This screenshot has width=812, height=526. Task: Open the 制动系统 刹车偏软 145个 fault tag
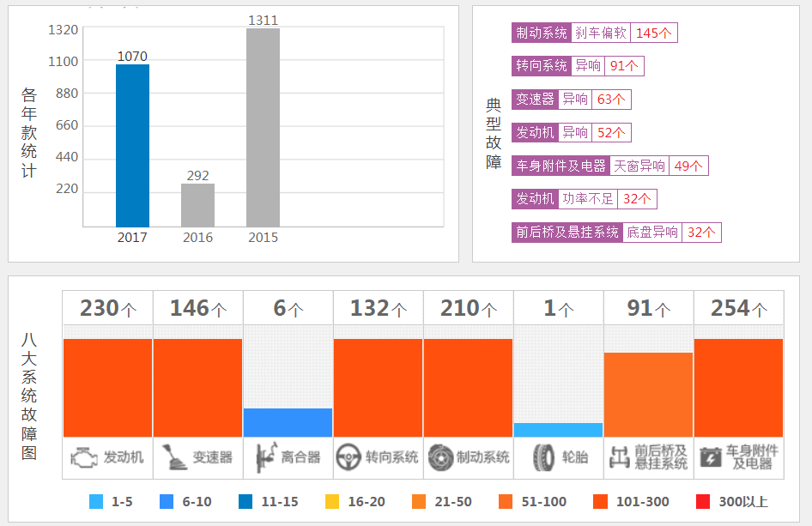[x=594, y=33]
